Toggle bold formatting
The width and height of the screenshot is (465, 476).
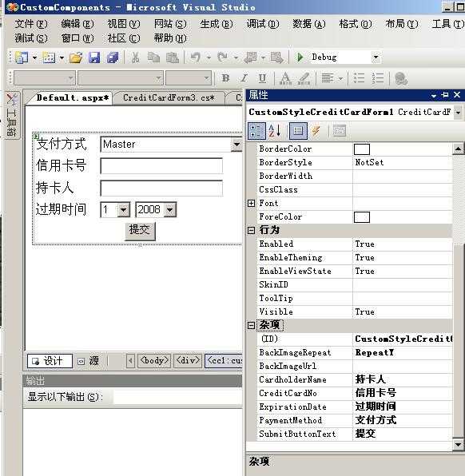225,78
